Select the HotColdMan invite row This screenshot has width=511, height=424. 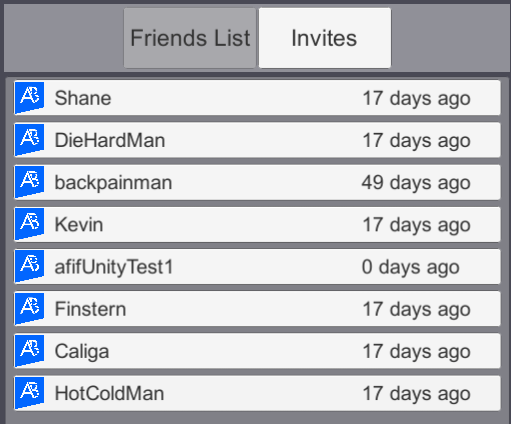click(257, 393)
